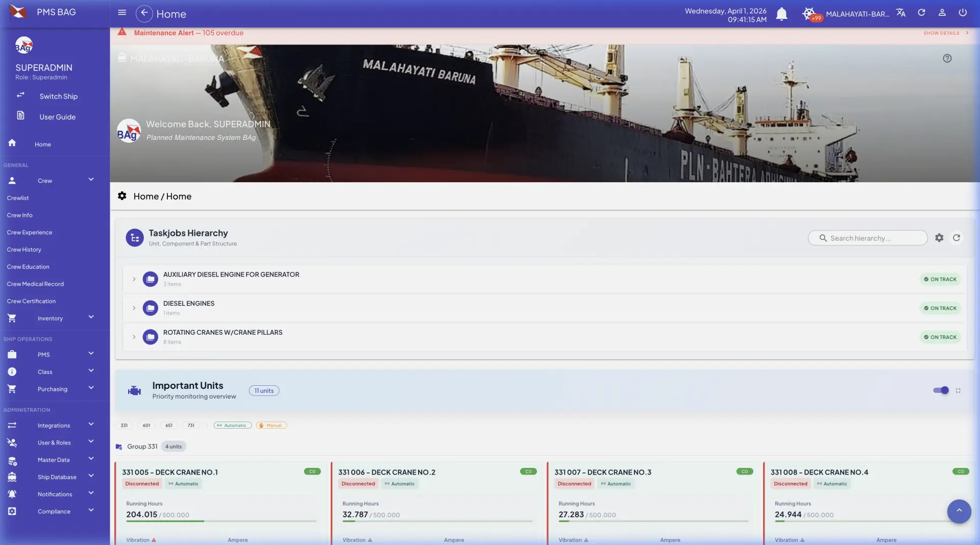980x545 pixels.
Task: Click the ship wheel icon with +99 badge
Action: point(810,13)
